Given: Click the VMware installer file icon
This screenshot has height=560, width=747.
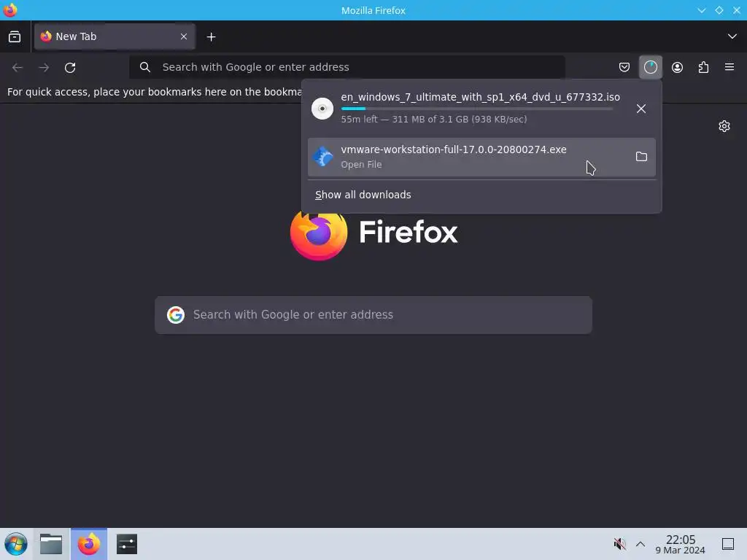Looking at the screenshot, I should 322,156.
